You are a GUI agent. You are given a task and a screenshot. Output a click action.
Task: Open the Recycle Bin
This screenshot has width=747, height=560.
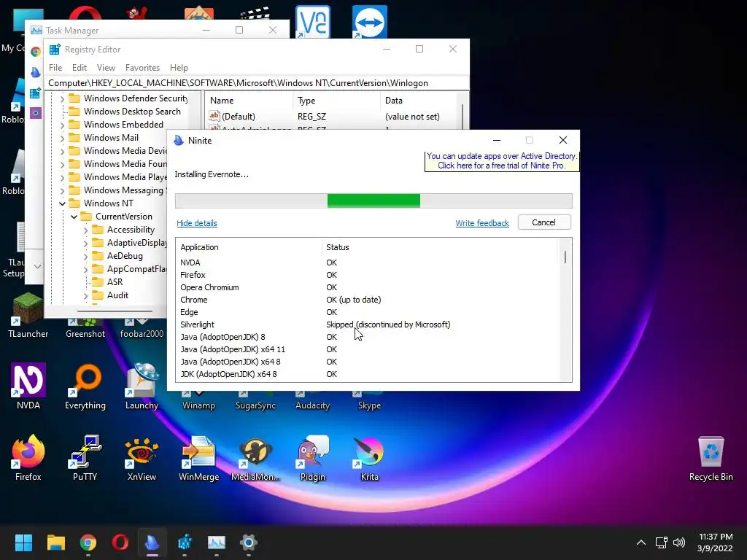click(x=711, y=457)
